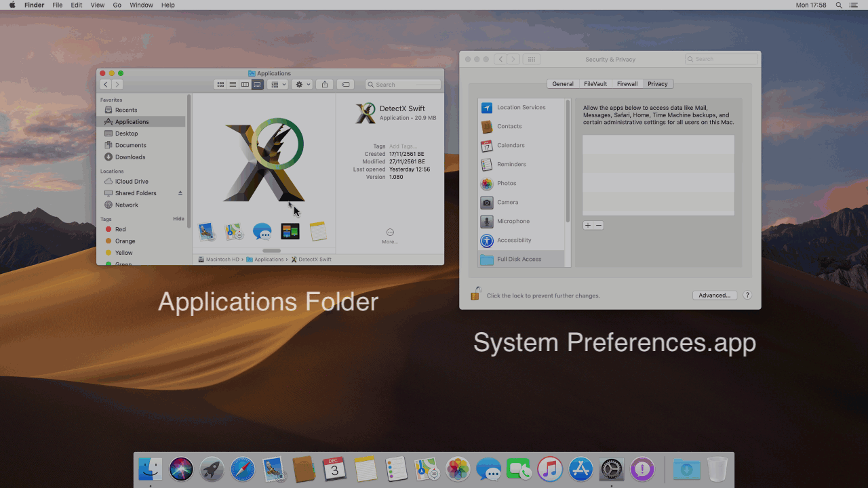Select Camera in privacy list
The image size is (868, 488).
(521, 203)
